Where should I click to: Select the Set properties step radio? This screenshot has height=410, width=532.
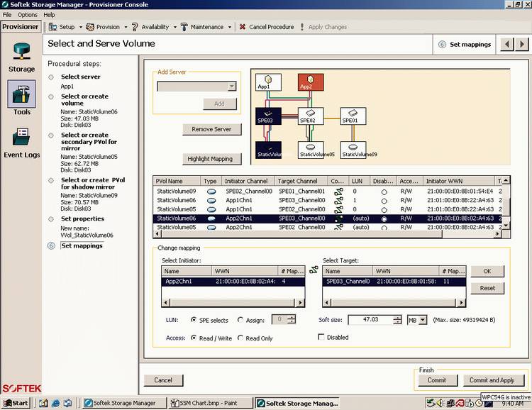click(51, 219)
